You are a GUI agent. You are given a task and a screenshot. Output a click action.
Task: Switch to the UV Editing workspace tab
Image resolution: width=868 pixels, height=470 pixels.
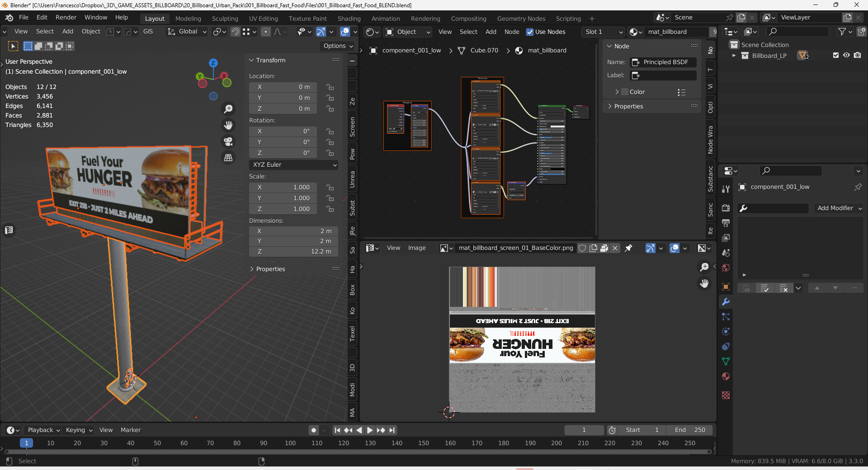[263, 19]
